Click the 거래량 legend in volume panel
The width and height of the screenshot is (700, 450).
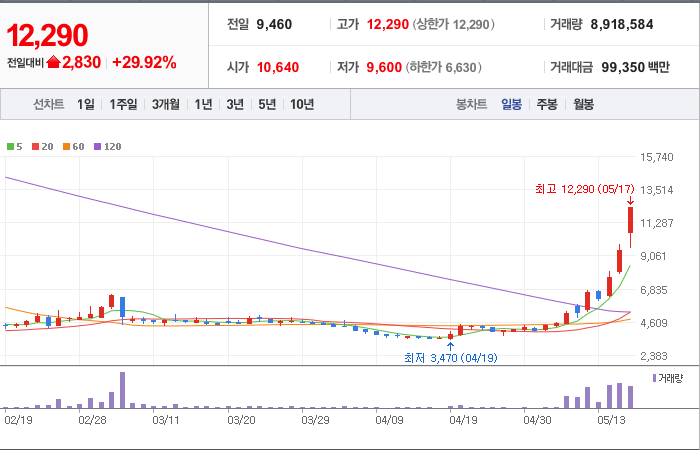pos(668,379)
